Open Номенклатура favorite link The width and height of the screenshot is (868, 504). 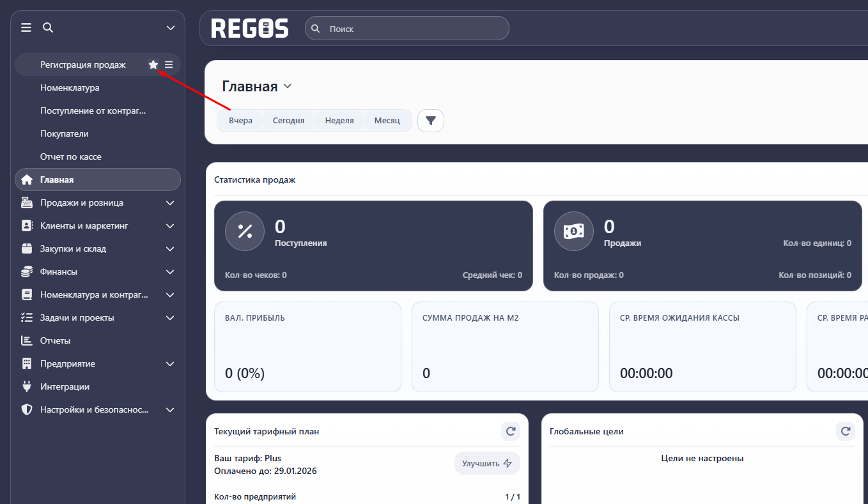tap(70, 88)
